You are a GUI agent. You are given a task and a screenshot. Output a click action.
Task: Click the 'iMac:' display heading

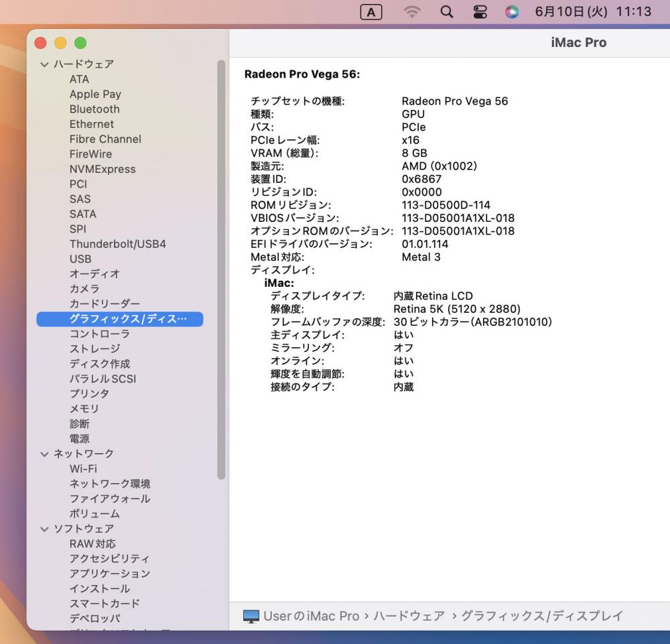(279, 283)
